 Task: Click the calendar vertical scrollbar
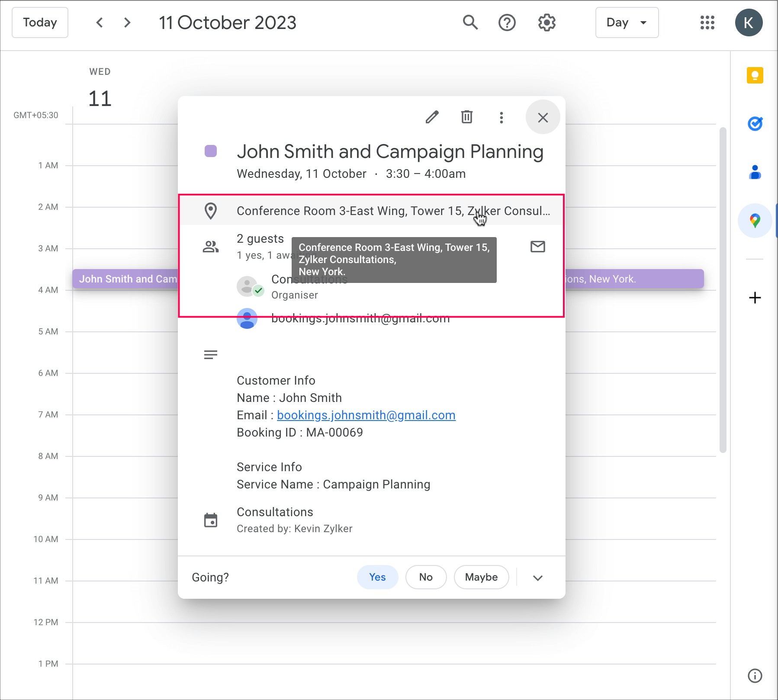tap(723, 290)
